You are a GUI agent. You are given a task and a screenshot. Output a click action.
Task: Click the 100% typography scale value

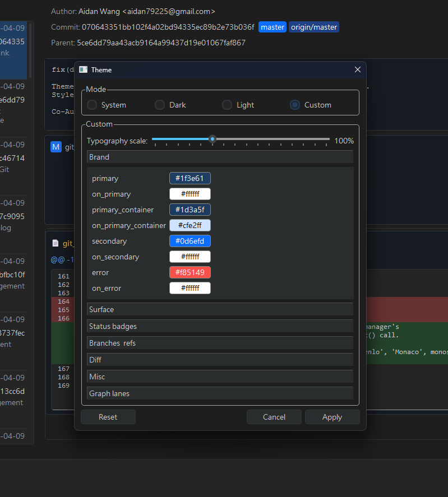(344, 141)
